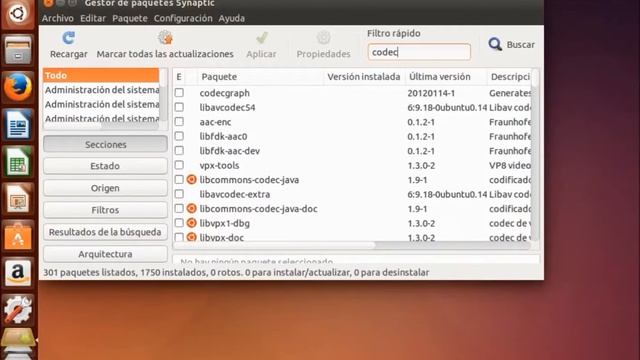Click the Filtro rápido search field
640x360 pixels.
pyautogui.click(x=419, y=52)
